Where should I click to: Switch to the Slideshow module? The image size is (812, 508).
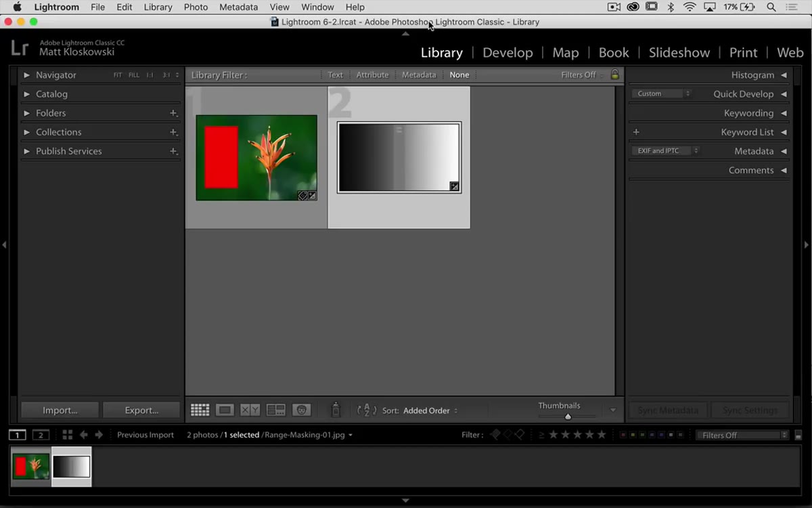click(679, 53)
